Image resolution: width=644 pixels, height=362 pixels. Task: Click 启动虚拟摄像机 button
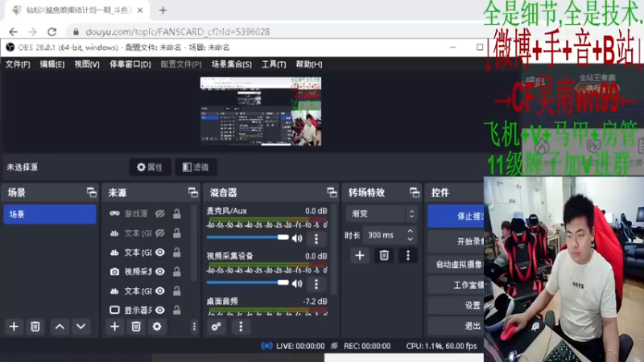(x=456, y=264)
